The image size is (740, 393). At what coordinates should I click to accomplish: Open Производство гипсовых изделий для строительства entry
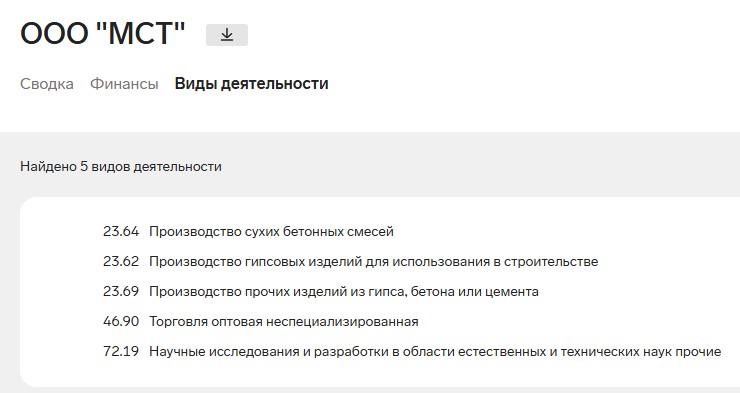coord(374,262)
